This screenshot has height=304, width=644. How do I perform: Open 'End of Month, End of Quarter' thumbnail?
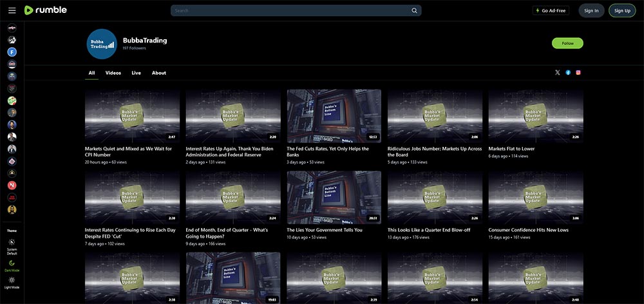[233, 198]
